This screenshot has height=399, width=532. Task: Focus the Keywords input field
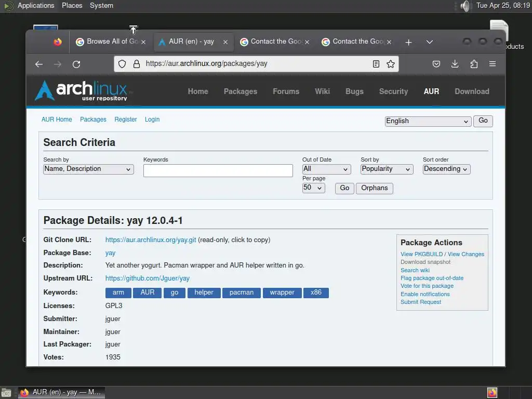click(218, 170)
